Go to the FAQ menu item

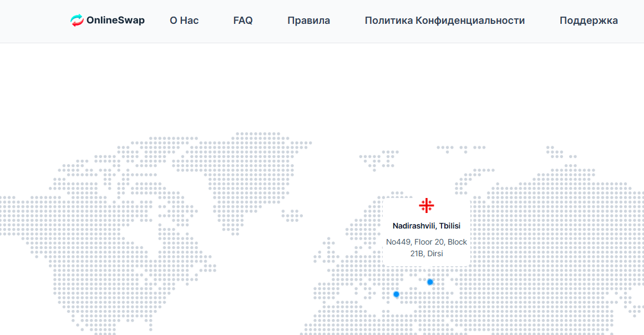point(243,21)
